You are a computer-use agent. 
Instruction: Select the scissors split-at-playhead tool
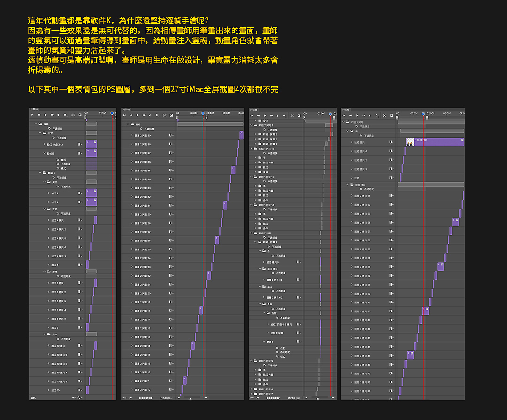(x=73, y=115)
